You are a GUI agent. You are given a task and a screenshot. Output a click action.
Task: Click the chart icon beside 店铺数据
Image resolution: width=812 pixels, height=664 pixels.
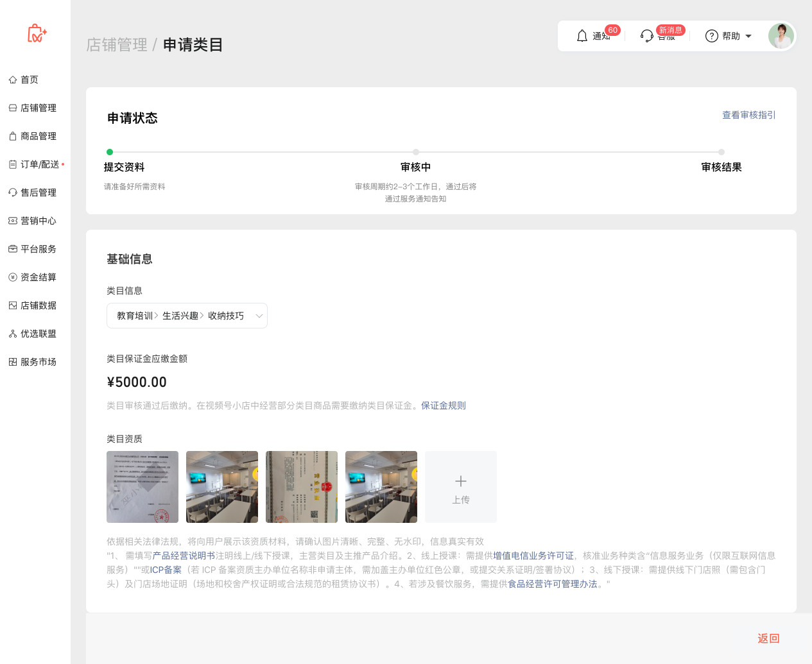13,305
